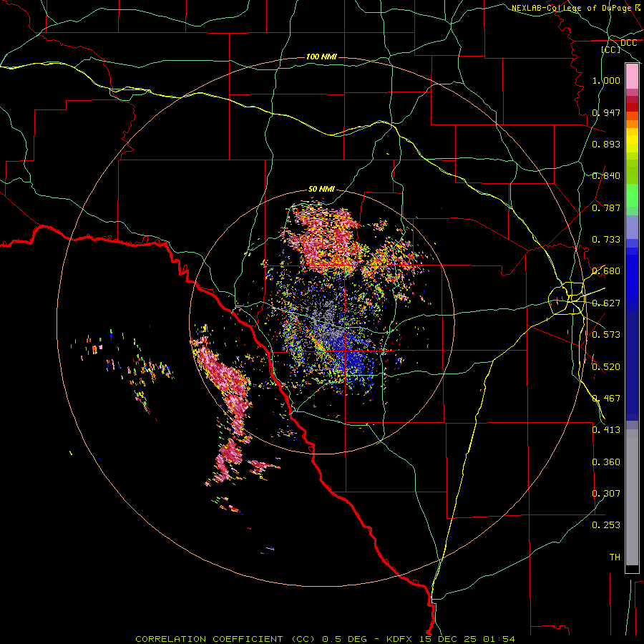Click the 0.787 colorbar value
Image resolution: width=644 pixels, height=644 pixels.
606,208
